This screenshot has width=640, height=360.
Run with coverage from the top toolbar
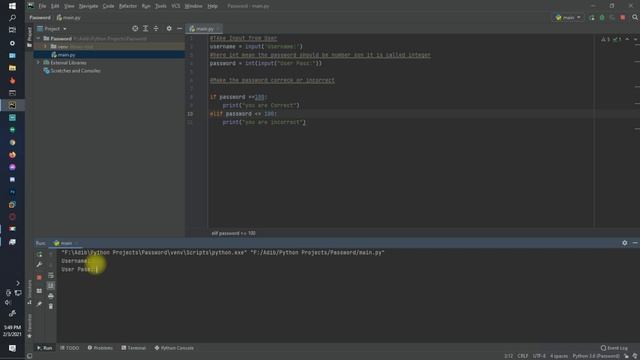(612, 18)
